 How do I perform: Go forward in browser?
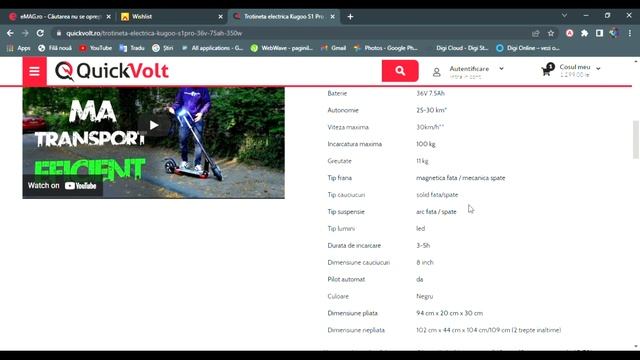(x=25, y=33)
